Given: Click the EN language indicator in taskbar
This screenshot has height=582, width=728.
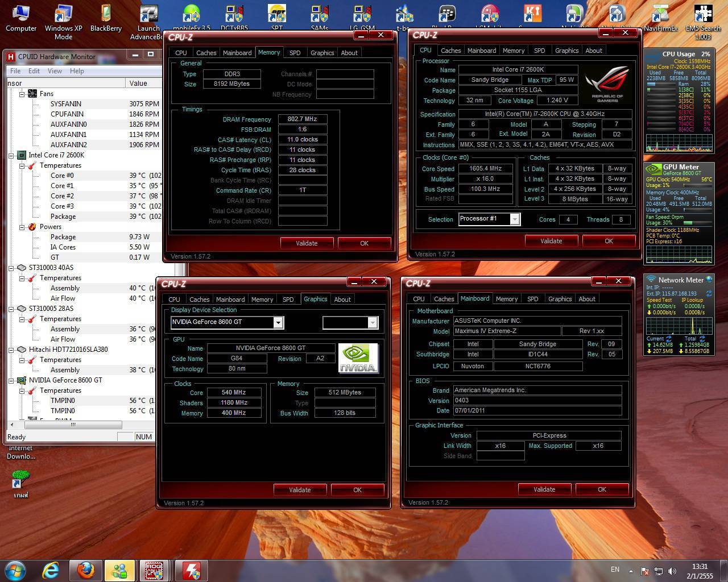Looking at the screenshot, I should tap(615, 569).
